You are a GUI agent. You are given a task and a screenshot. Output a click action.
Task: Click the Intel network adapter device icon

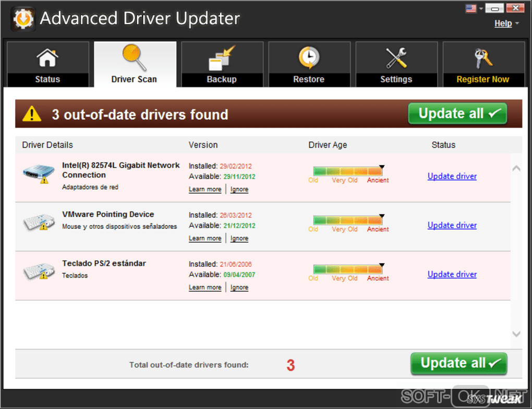39,173
